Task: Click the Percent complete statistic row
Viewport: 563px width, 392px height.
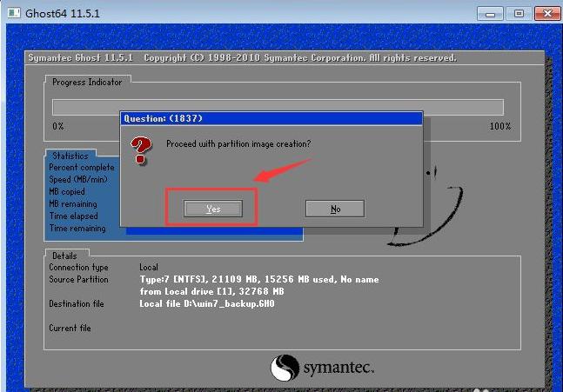Action: coord(82,168)
